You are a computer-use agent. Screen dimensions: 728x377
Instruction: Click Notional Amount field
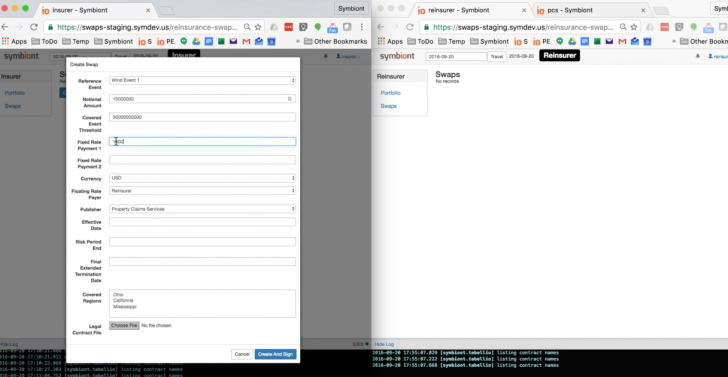[202, 99]
